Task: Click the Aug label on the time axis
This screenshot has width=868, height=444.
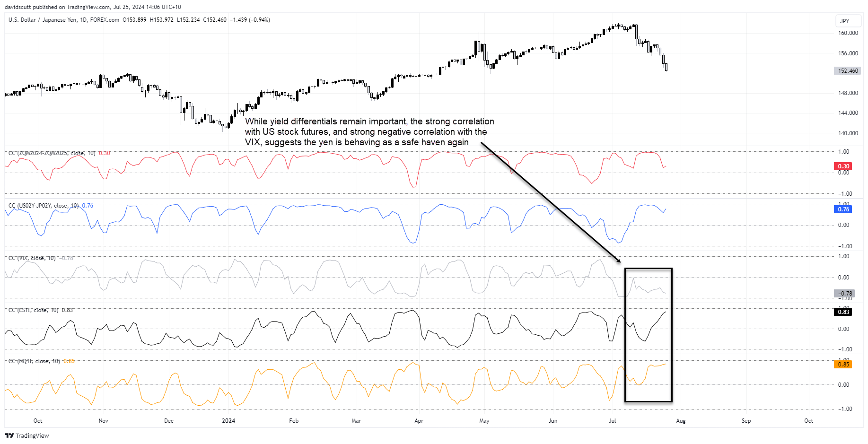Action: click(681, 421)
